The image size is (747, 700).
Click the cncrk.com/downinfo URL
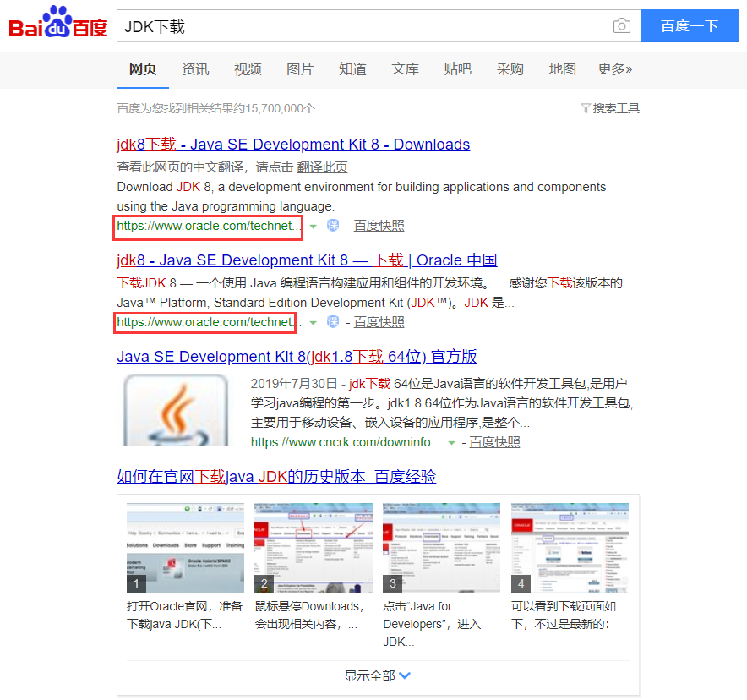(346, 442)
